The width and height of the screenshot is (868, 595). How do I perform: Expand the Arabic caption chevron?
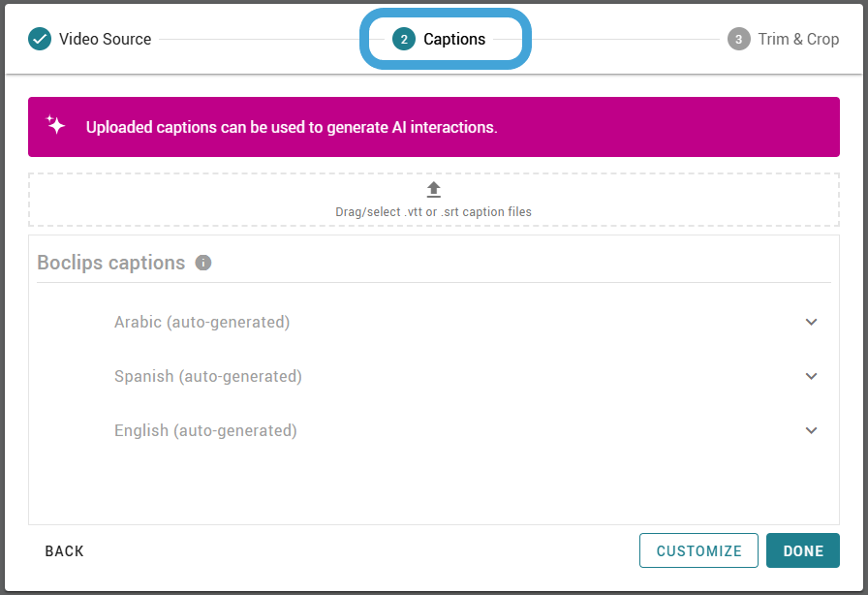[811, 322]
